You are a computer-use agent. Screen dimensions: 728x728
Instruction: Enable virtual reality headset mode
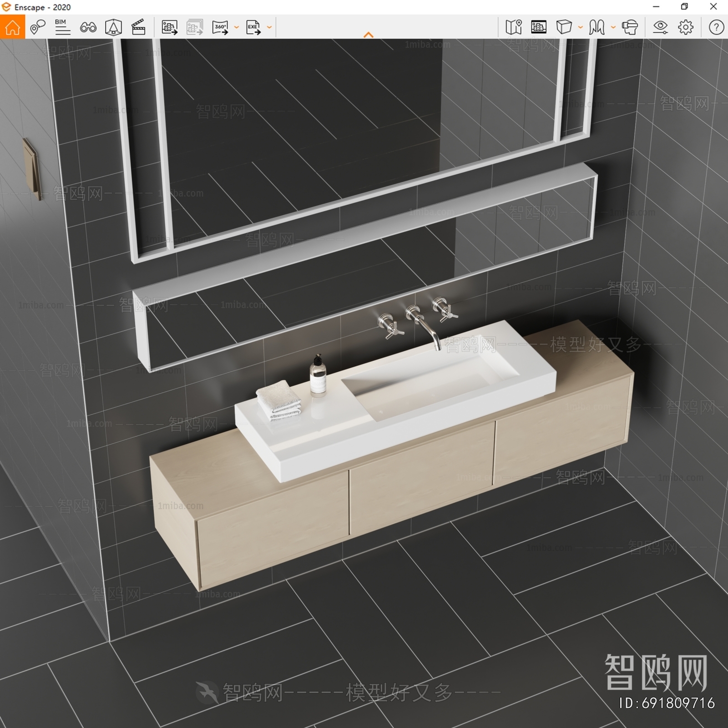(x=630, y=27)
